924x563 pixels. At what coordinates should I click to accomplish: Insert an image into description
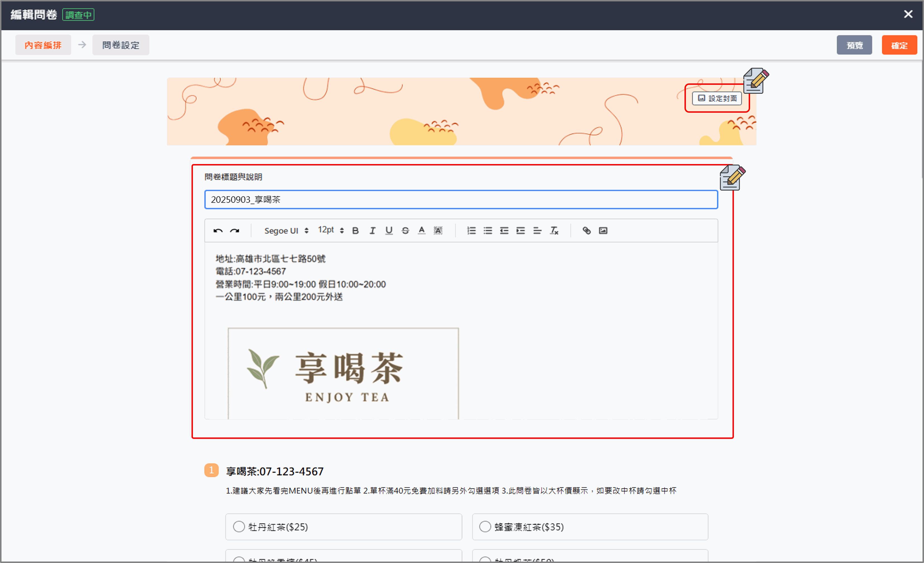(x=603, y=230)
